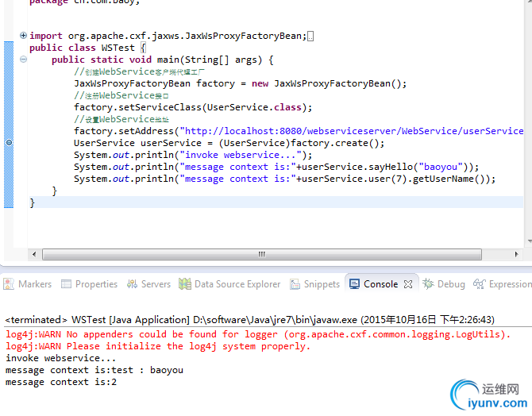Click the main(String[] args) method declaration
The width and height of the screenshot is (532, 416).
tap(163, 60)
